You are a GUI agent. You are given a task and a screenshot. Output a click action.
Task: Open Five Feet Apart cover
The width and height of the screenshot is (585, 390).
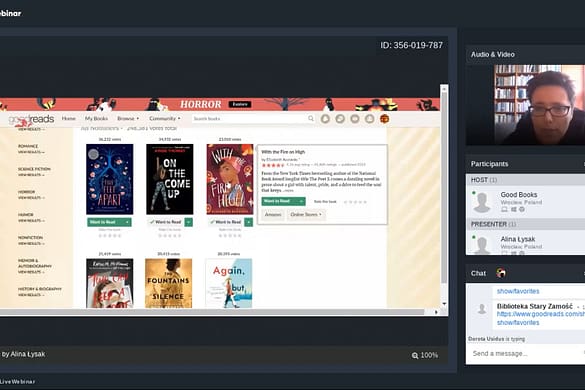point(109,179)
